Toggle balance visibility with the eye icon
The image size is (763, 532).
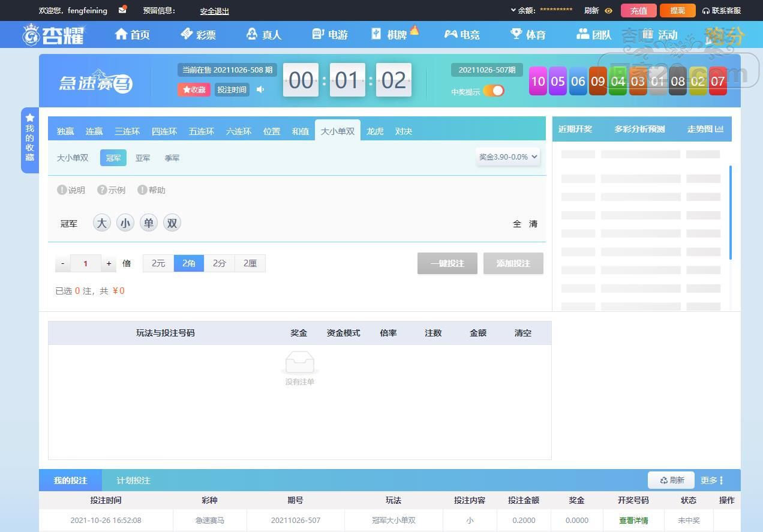click(608, 11)
